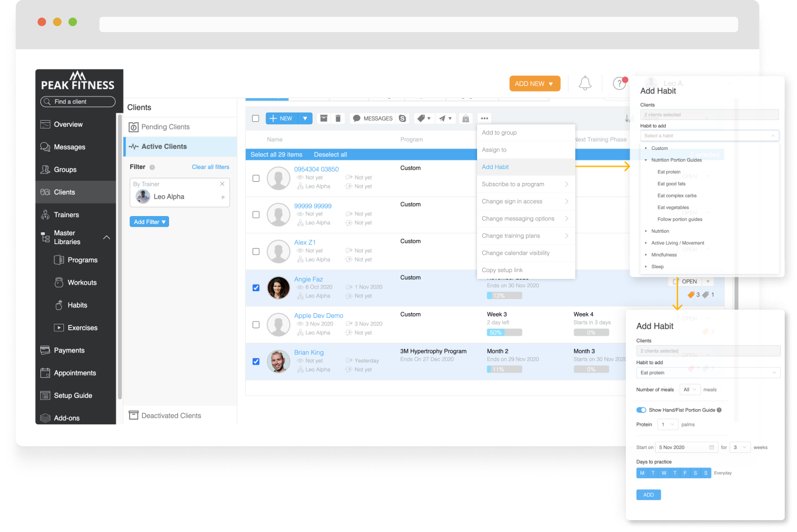Image resolution: width=797 pixels, height=532 pixels.
Task: Uncheck the Angie Faz client checkbox
Action: pyautogui.click(x=256, y=288)
